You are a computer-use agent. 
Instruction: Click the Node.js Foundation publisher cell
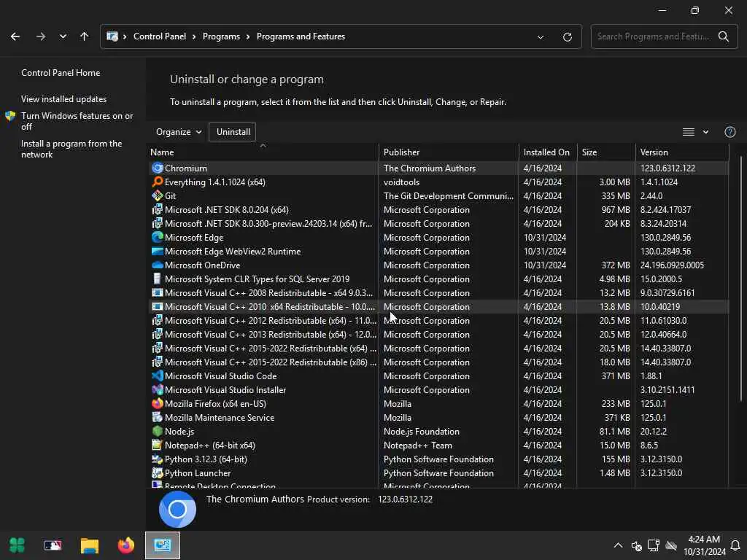[421, 432]
